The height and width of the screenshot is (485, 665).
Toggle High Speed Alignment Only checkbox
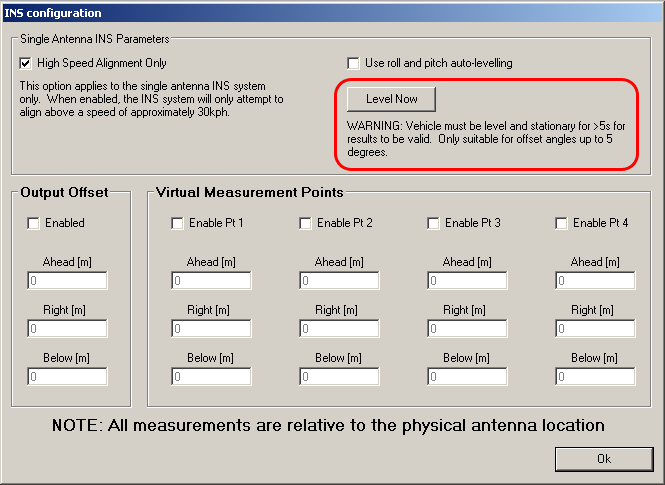[26, 63]
